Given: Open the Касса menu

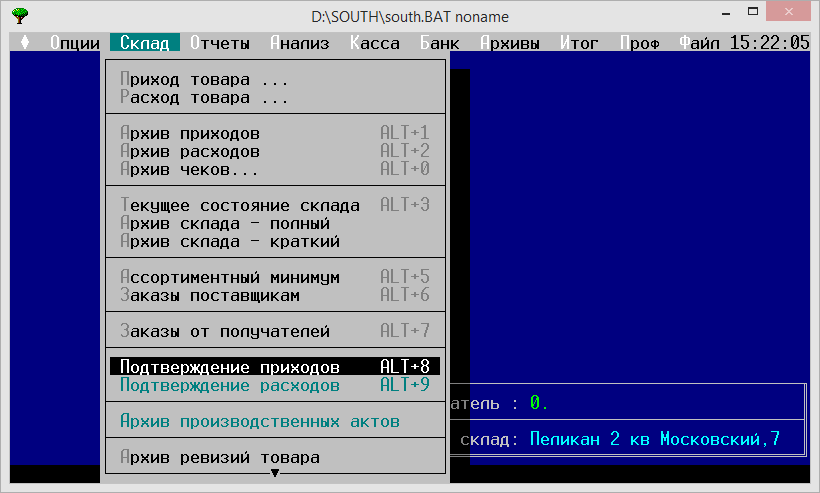Looking at the screenshot, I should coord(375,43).
